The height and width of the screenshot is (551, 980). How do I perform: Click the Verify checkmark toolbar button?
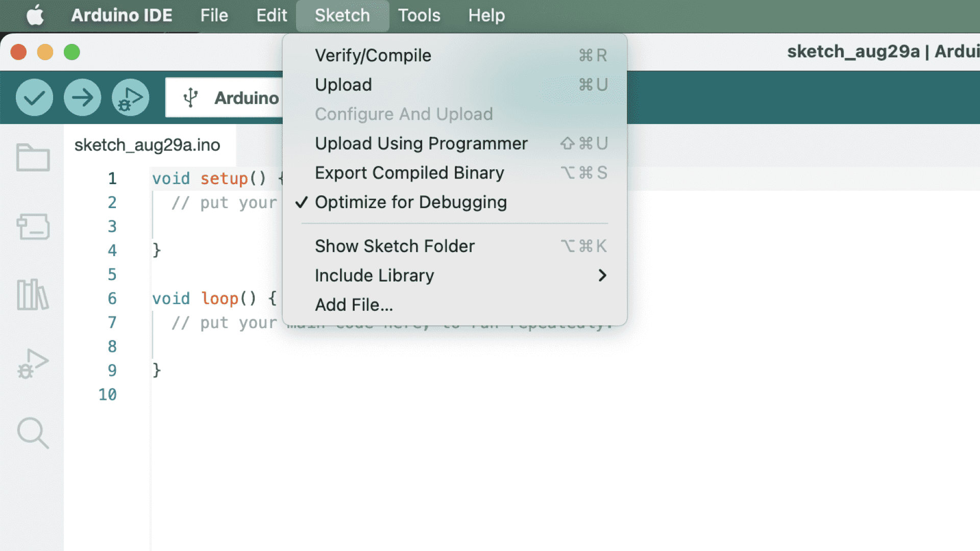coord(34,97)
